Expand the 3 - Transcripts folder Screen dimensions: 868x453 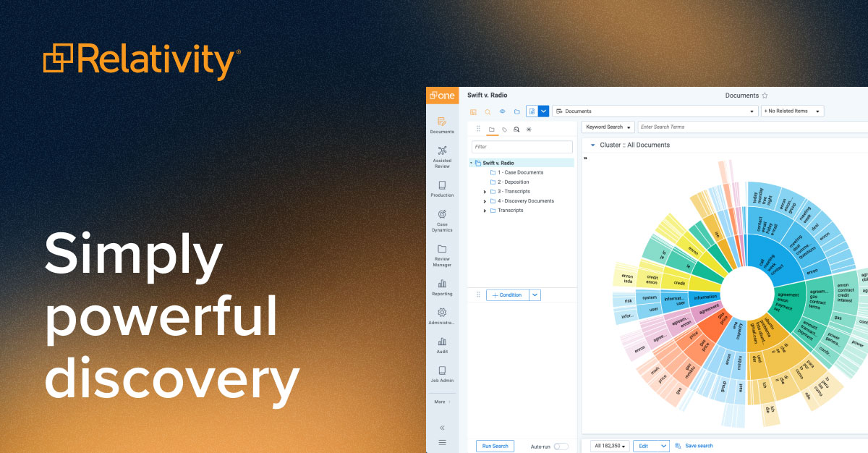pos(484,192)
